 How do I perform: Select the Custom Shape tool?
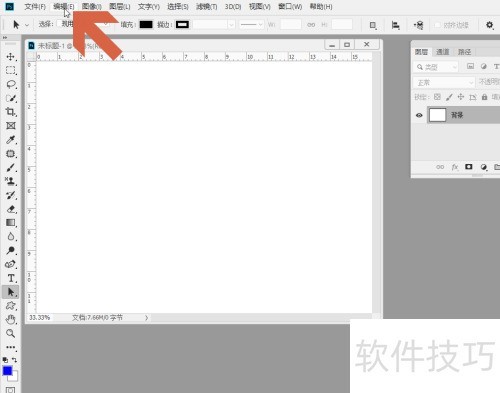[11, 306]
